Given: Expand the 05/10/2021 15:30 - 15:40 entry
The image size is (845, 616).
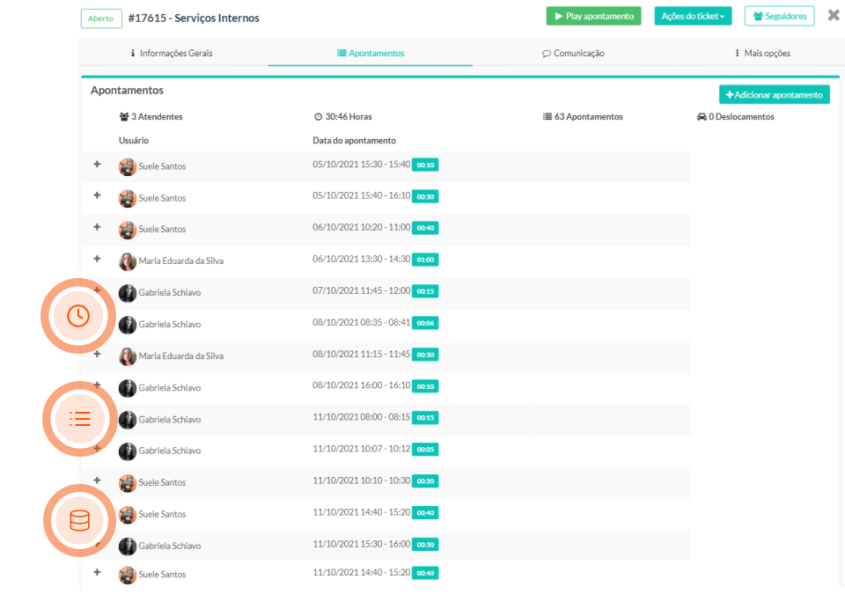Looking at the screenshot, I should [x=97, y=164].
